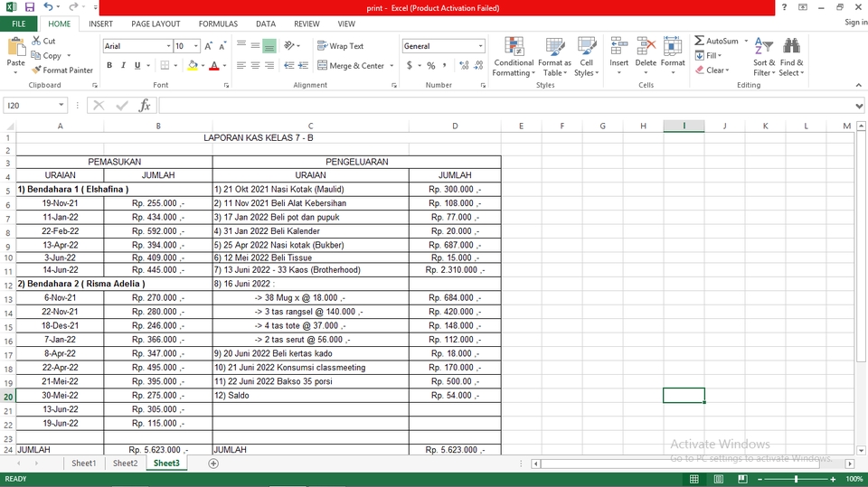Viewport: 868px width, 487px height.
Task: Switch to the DATA tab
Action: pos(266,23)
